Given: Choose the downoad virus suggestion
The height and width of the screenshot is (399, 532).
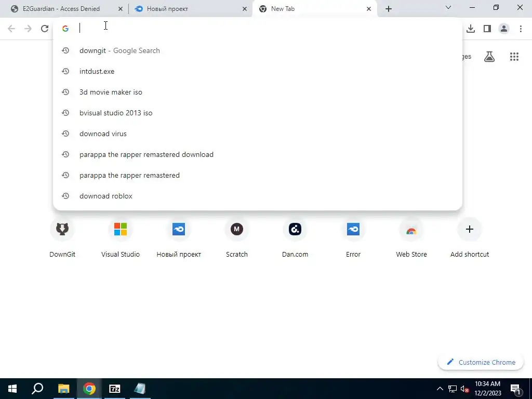Looking at the screenshot, I should 258,134.
